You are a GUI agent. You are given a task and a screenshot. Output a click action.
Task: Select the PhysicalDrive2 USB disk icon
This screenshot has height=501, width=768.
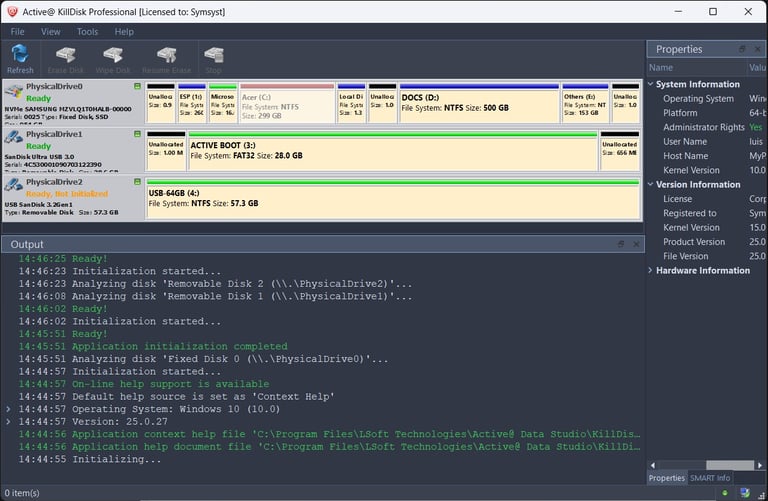(13, 186)
